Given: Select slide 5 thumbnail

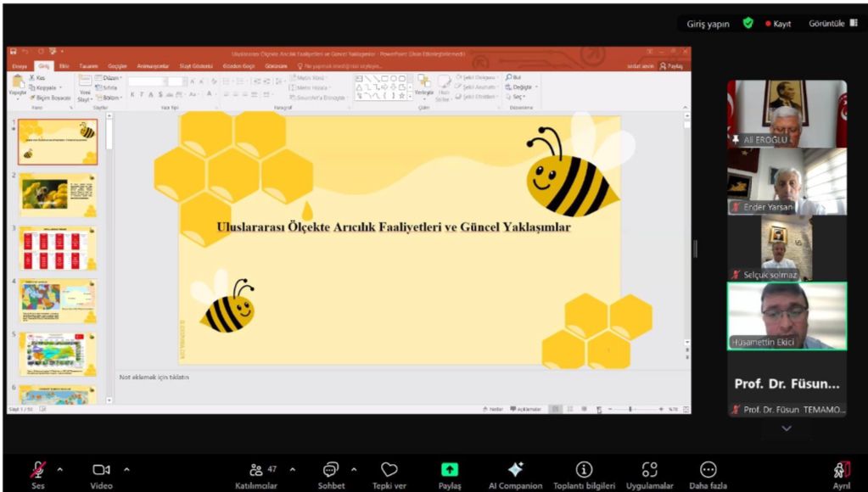Looking at the screenshot, I should pyautogui.click(x=58, y=355).
